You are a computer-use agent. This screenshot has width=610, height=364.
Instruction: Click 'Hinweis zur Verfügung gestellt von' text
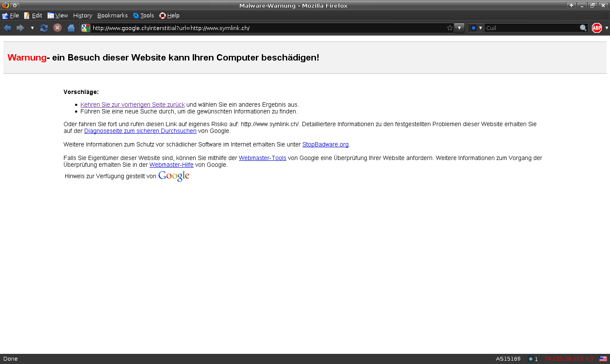point(111,176)
